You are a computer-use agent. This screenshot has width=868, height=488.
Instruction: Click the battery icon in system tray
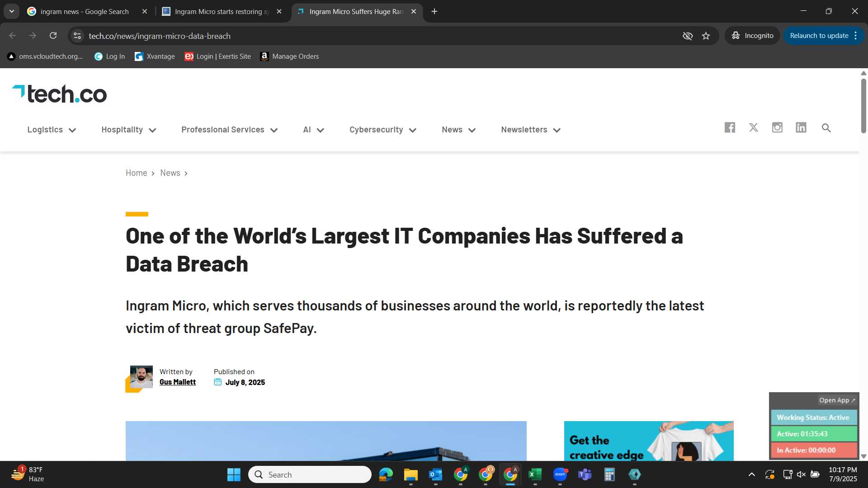tap(815, 474)
